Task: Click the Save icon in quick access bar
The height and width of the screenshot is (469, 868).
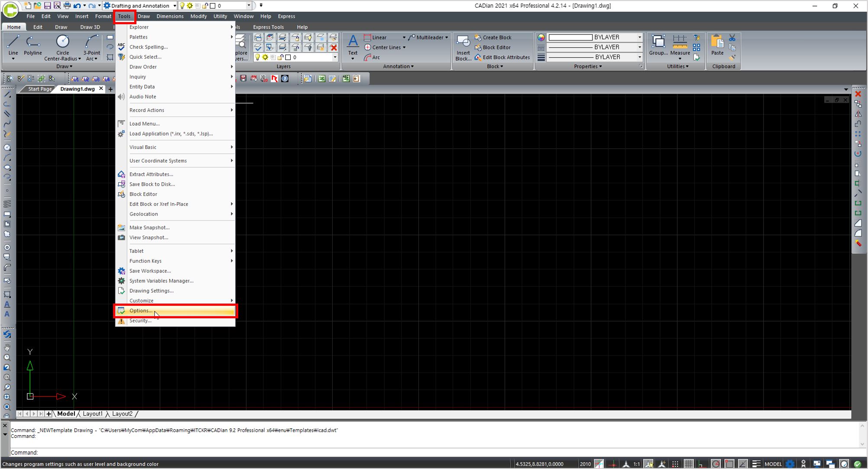Action: [47, 6]
